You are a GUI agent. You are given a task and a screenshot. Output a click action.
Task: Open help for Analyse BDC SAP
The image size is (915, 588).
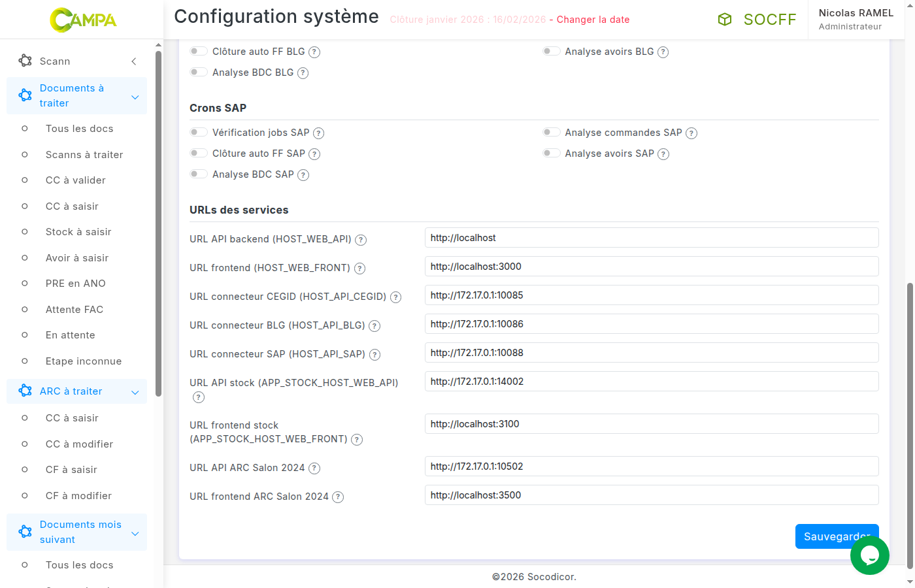pyautogui.click(x=303, y=175)
